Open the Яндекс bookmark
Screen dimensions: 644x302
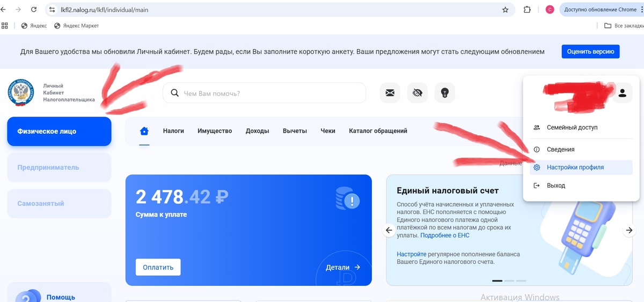point(34,25)
